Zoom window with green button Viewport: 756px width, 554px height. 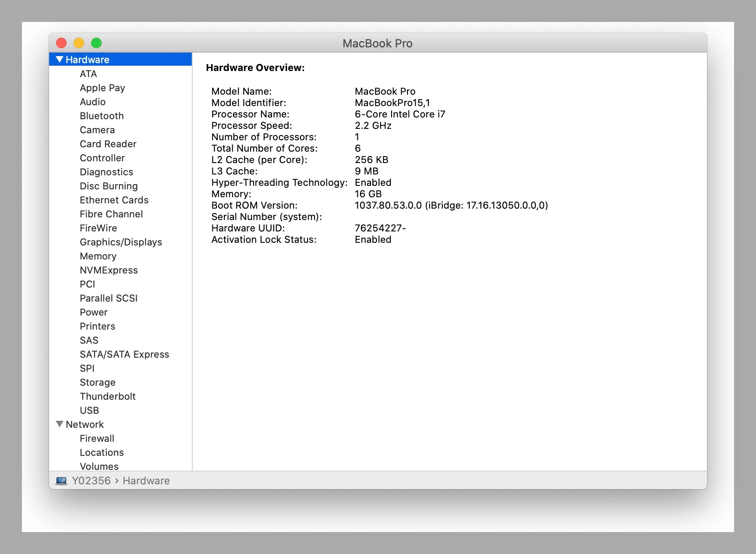click(96, 43)
